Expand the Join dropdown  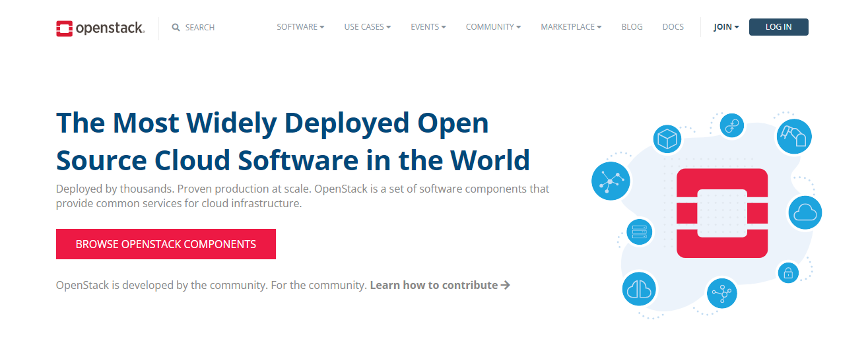click(726, 27)
